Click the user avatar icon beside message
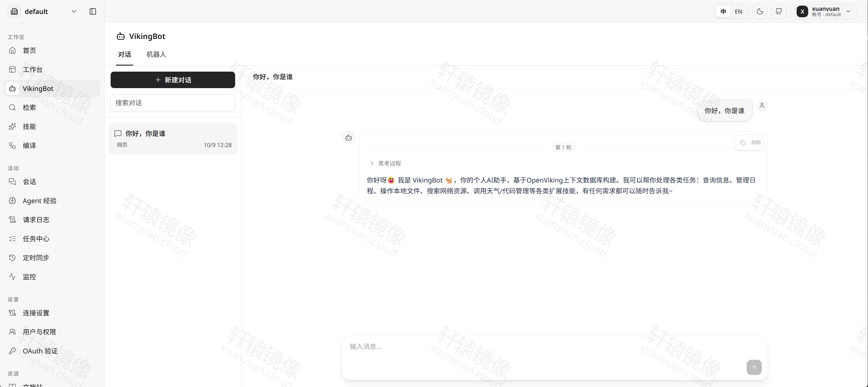The height and width of the screenshot is (387, 868). click(x=762, y=106)
